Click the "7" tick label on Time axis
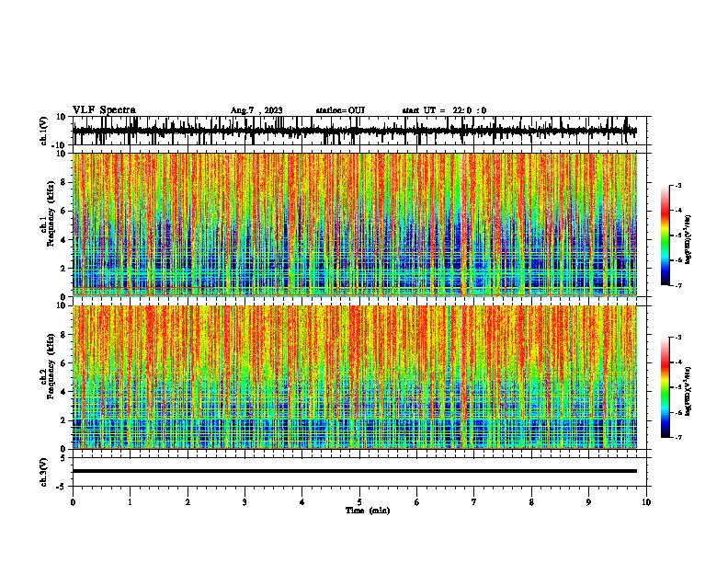This screenshot has width=728, height=563. click(x=474, y=501)
